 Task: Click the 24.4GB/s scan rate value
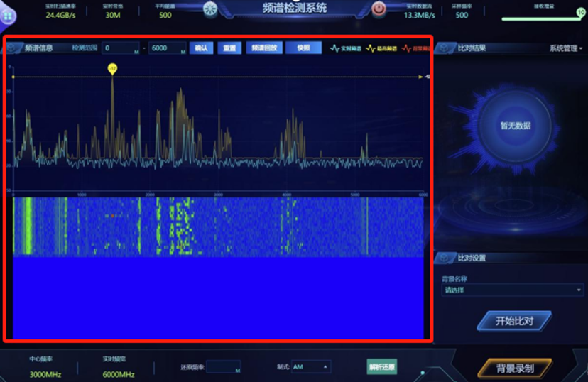pyautogui.click(x=61, y=16)
